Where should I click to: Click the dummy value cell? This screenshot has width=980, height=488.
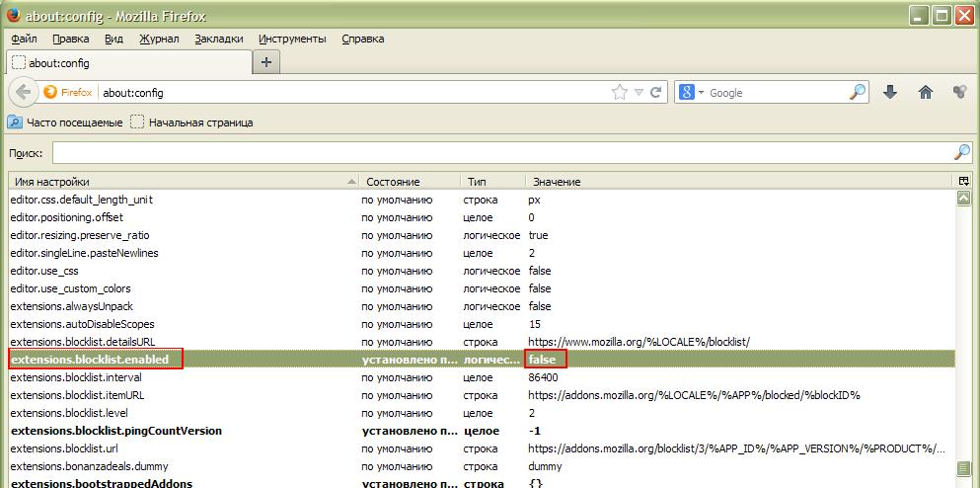point(545,466)
